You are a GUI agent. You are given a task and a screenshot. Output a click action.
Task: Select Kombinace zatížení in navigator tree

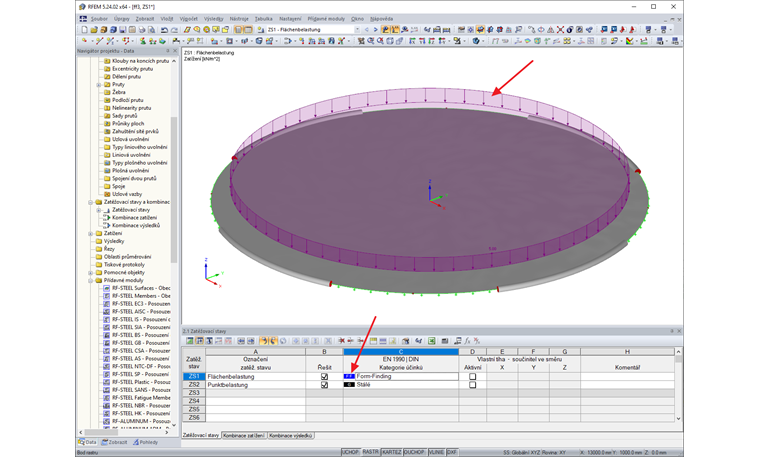tap(136, 218)
